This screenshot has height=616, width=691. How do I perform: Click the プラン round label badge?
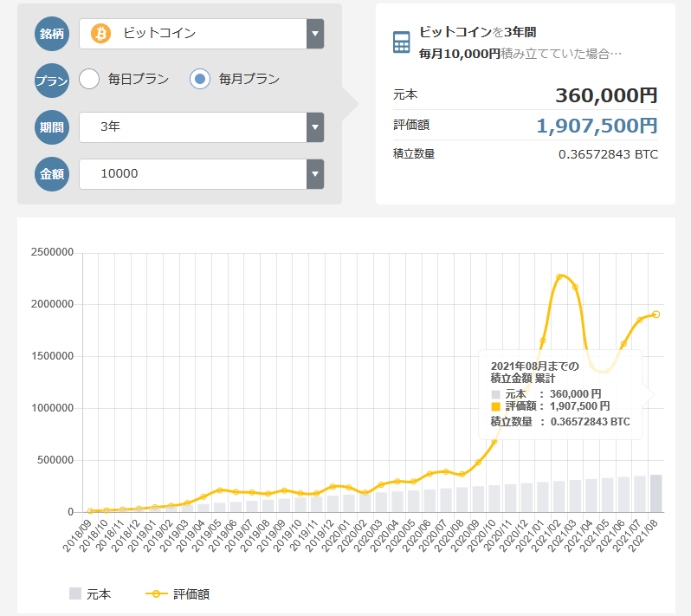(51, 80)
